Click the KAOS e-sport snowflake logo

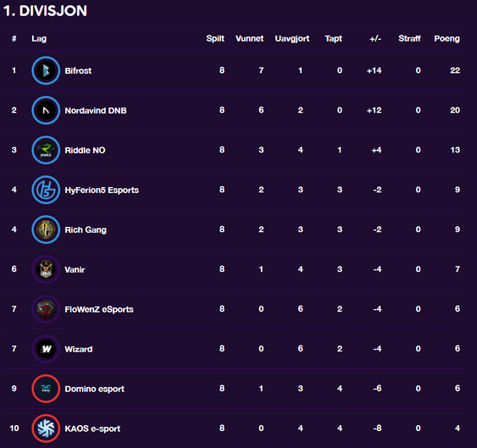coord(46,429)
